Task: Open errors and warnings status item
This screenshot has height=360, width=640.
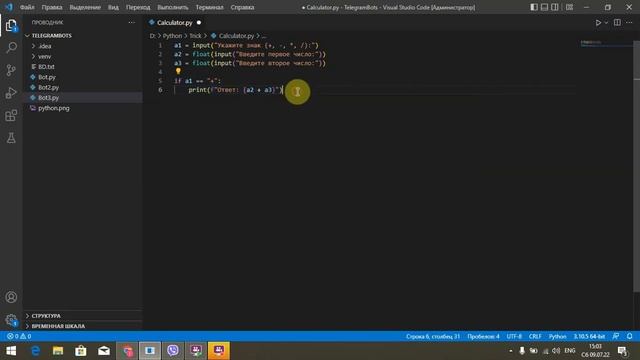Action: (x=19, y=336)
